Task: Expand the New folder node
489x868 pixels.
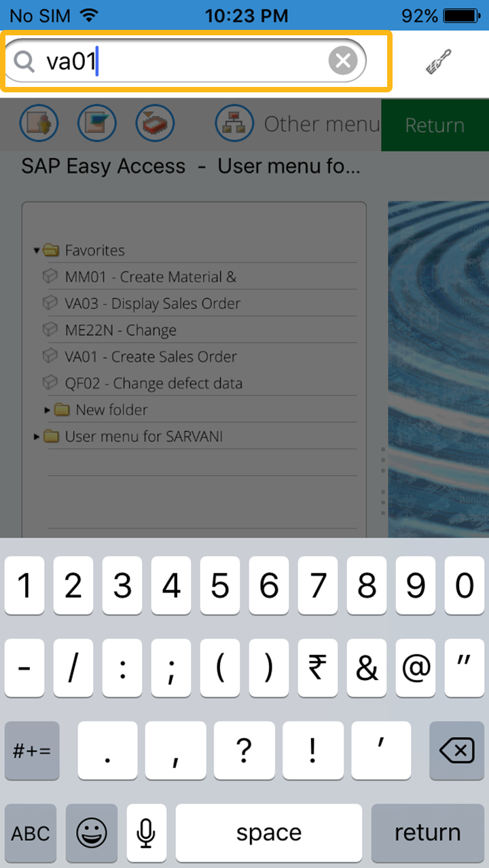Action: (x=48, y=410)
